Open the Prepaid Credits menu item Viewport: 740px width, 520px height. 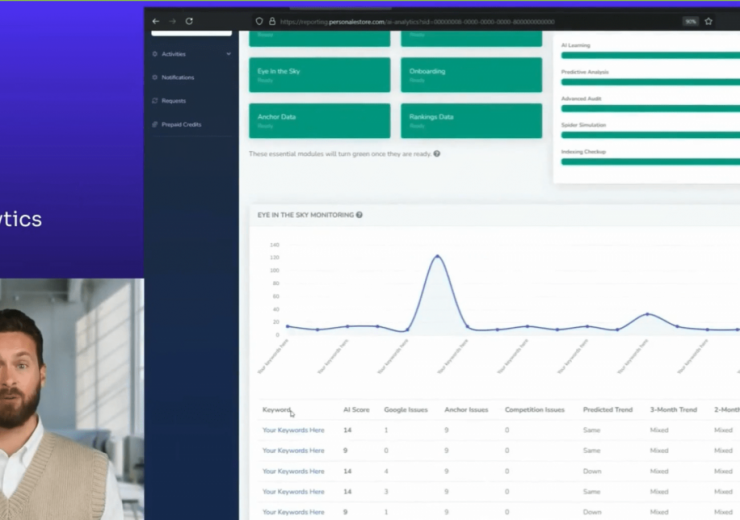[x=181, y=125]
